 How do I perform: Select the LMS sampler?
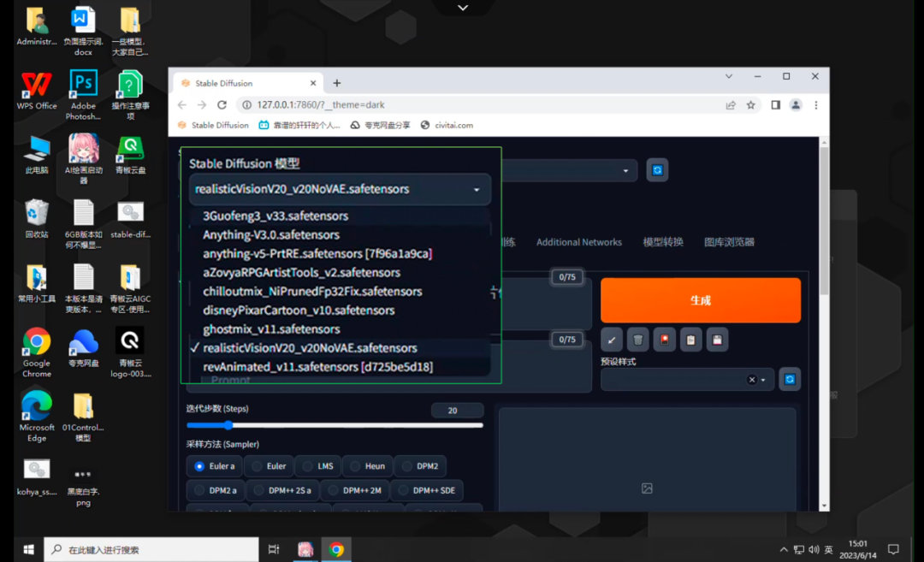pyautogui.click(x=318, y=466)
